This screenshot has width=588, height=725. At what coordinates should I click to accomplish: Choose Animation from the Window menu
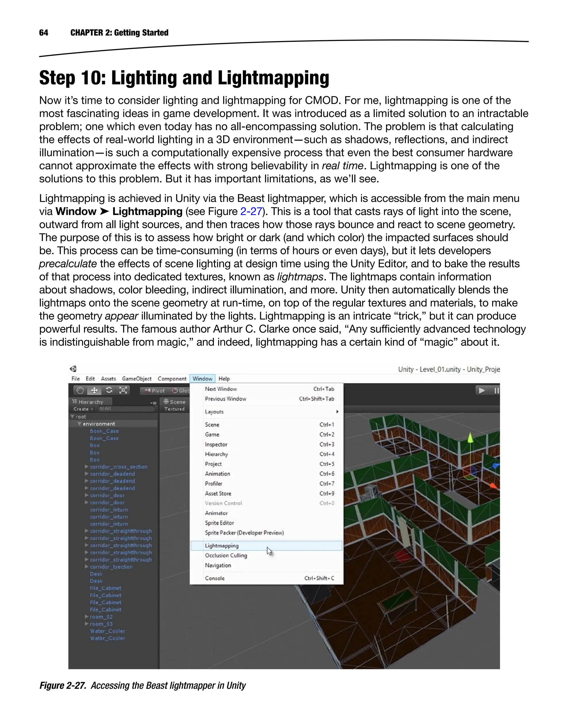click(266, 474)
